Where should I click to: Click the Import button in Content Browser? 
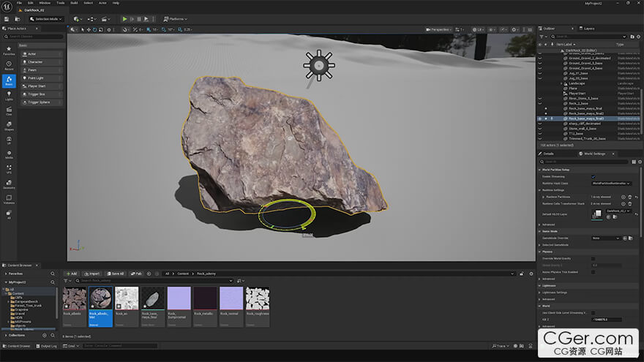tap(91, 274)
